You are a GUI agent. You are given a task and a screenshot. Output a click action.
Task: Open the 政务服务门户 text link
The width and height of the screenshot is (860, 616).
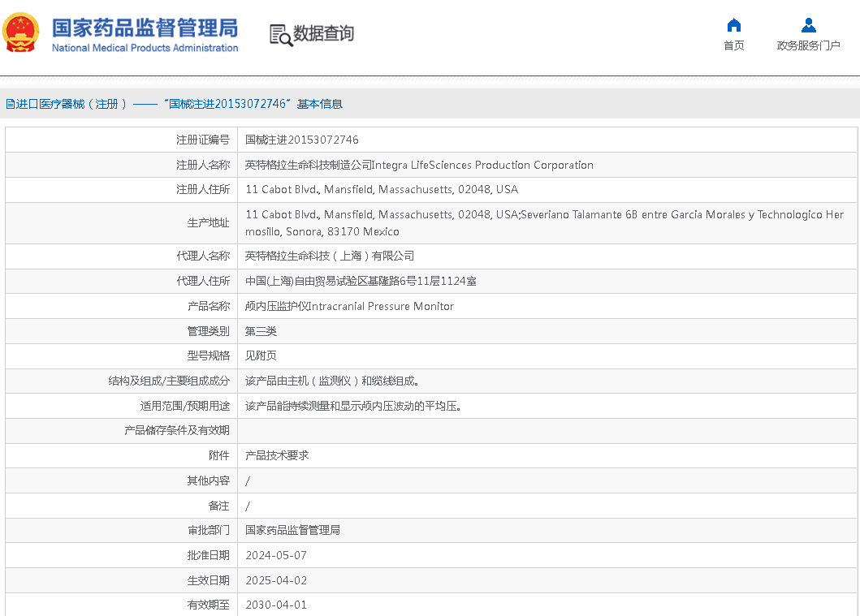808,45
